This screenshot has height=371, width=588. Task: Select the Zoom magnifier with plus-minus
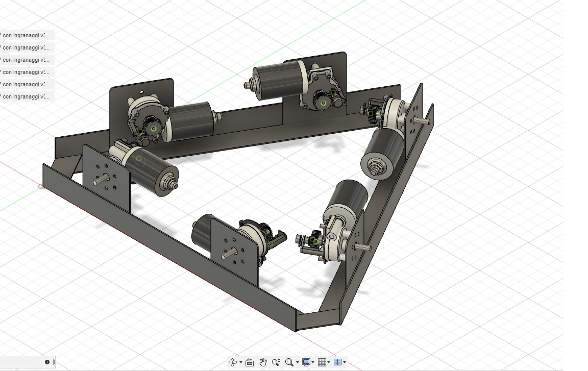276,362
